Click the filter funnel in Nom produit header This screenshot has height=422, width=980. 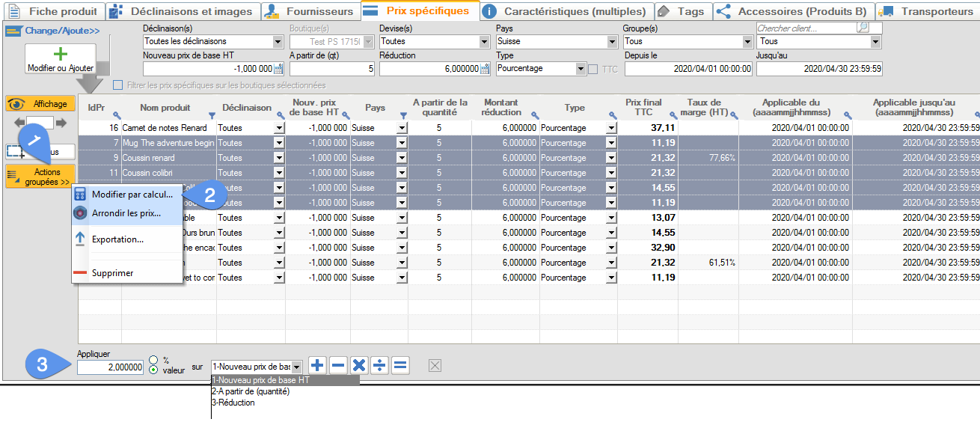click(x=212, y=115)
